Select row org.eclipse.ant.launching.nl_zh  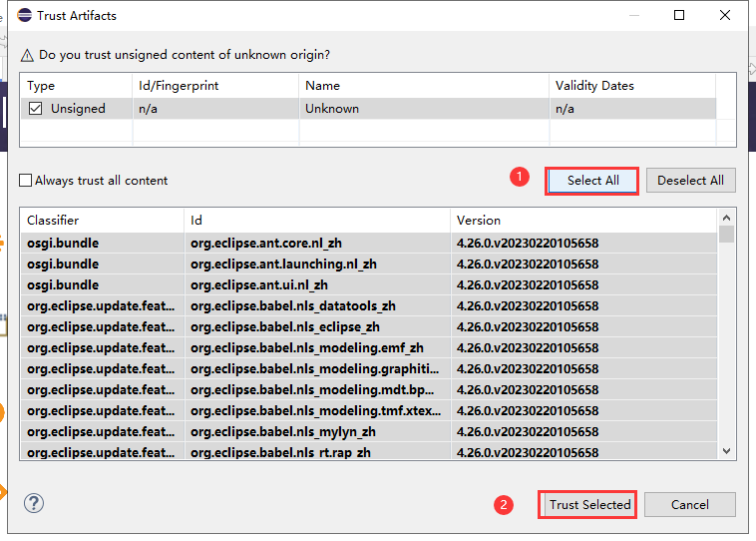click(369, 264)
